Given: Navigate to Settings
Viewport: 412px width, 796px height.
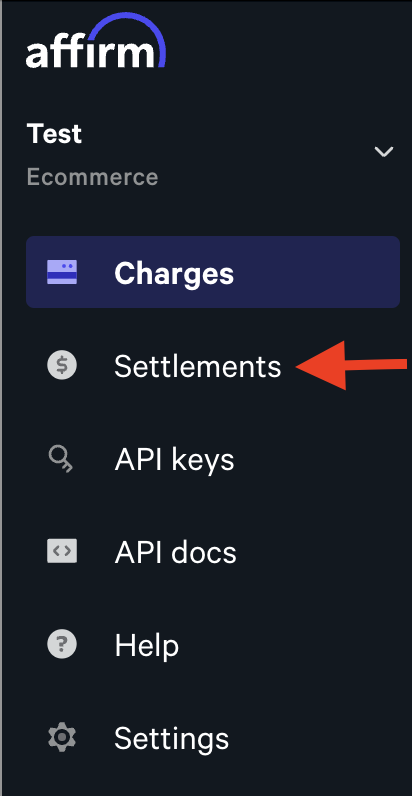Looking at the screenshot, I should 171,739.
